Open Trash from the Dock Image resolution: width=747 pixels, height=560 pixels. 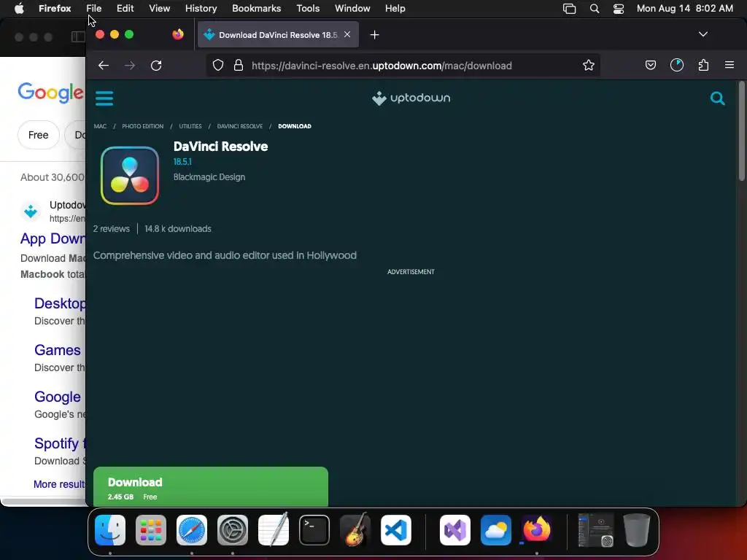pyautogui.click(x=636, y=530)
